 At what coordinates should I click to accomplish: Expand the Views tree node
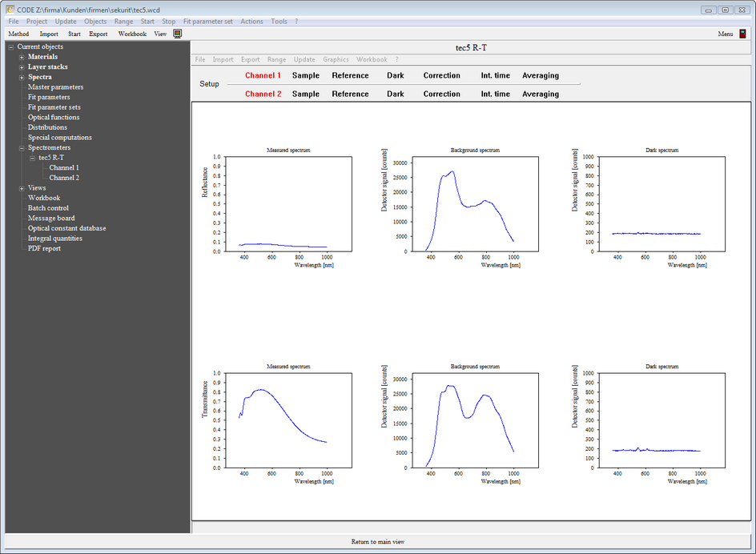tap(22, 188)
